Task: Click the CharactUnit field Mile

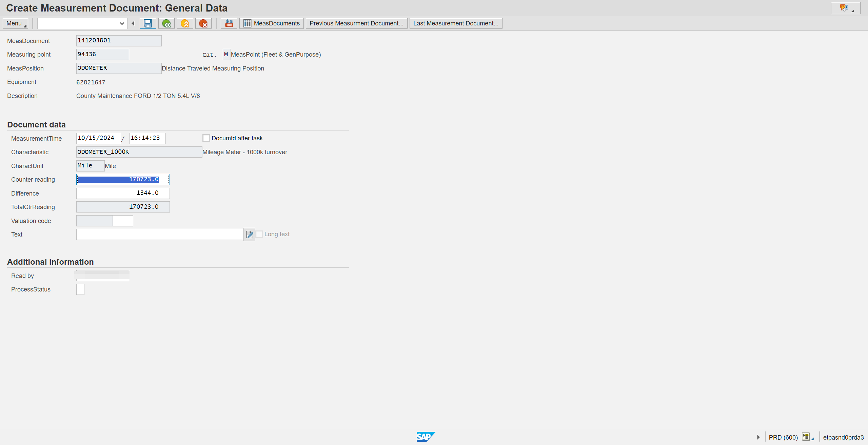Action: pyautogui.click(x=91, y=166)
